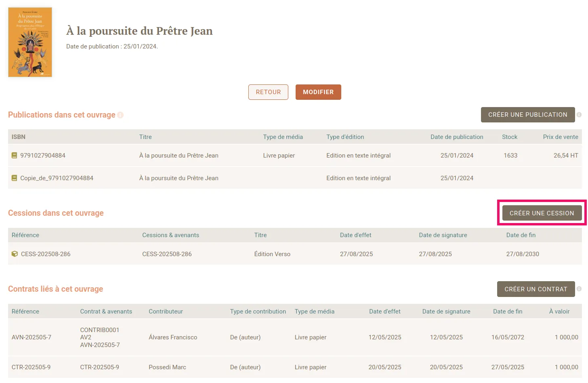Click info icon next to Publications heading
This screenshot has width=588, height=383.
pyautogui.click(x=120, y=115)
